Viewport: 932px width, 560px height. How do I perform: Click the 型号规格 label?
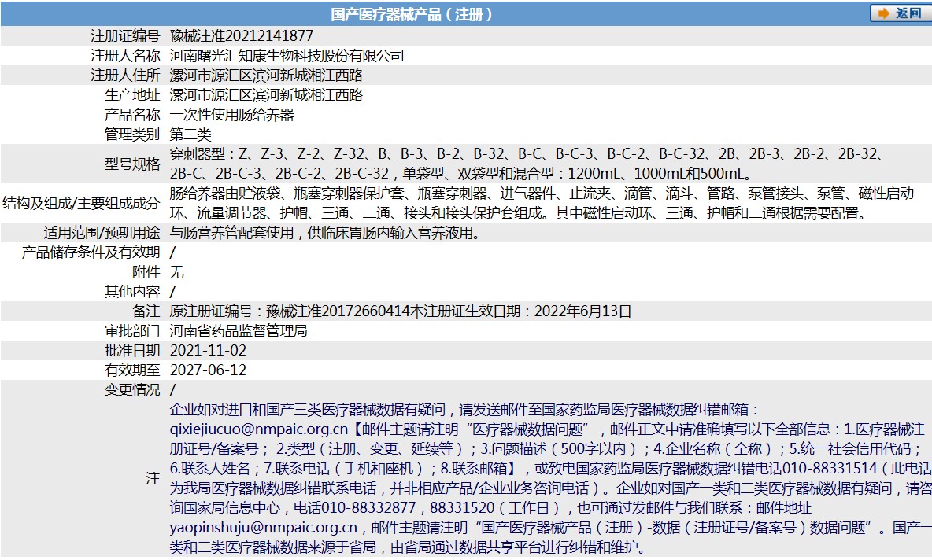pyautogui.click(x=132, y=164)
